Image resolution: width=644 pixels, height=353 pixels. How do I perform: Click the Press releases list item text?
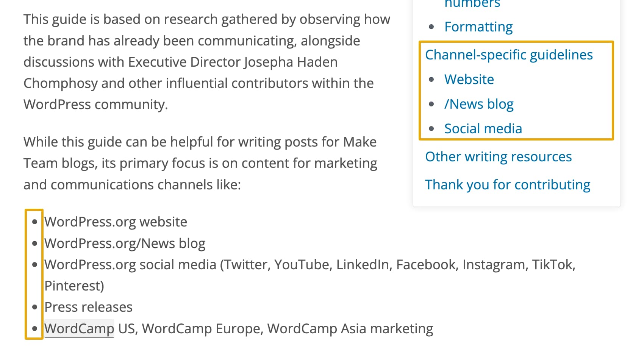(88, 307)
